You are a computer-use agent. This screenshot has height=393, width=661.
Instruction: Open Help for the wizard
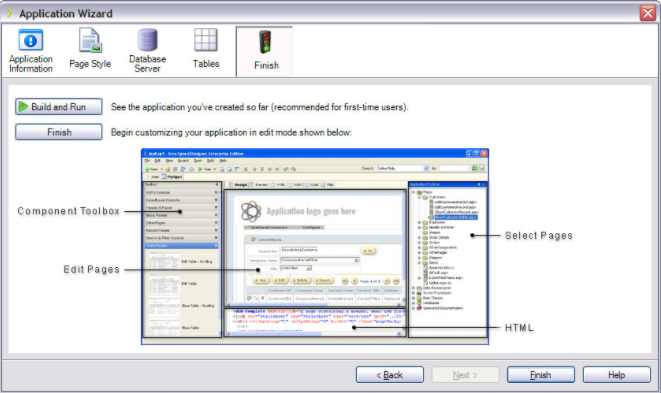pyautogui.click(x=616, y=374)
